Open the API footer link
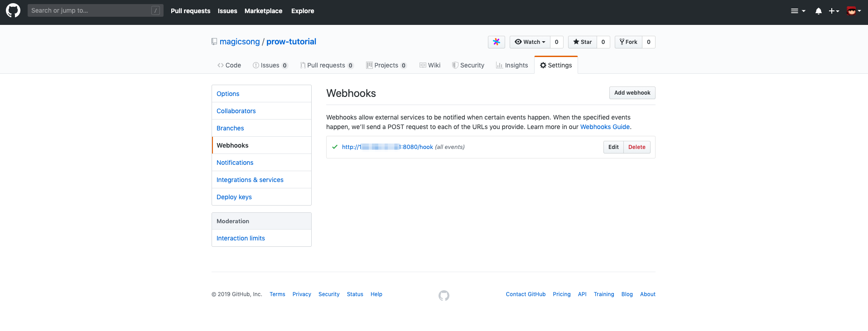This screenshot has height=331, width=868. click(582, 294)
